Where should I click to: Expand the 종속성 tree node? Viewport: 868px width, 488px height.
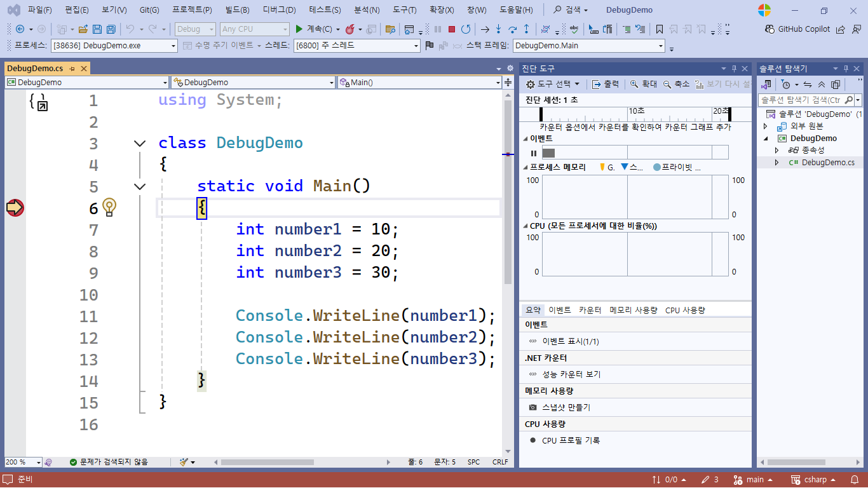click(x=776, y=150)
